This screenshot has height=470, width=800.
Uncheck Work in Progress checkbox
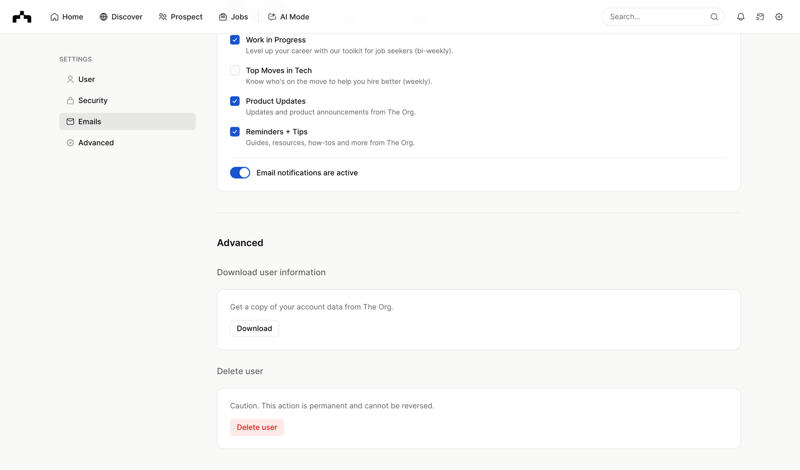[235, 40]
